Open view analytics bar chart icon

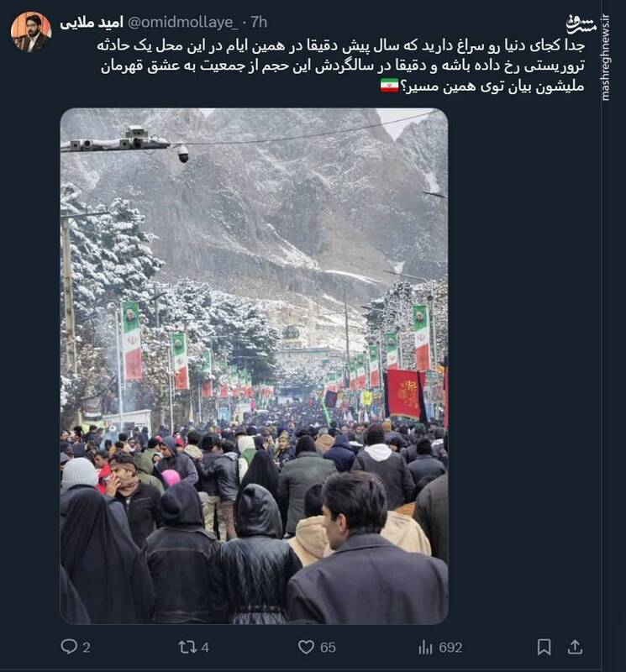(425, 647)
